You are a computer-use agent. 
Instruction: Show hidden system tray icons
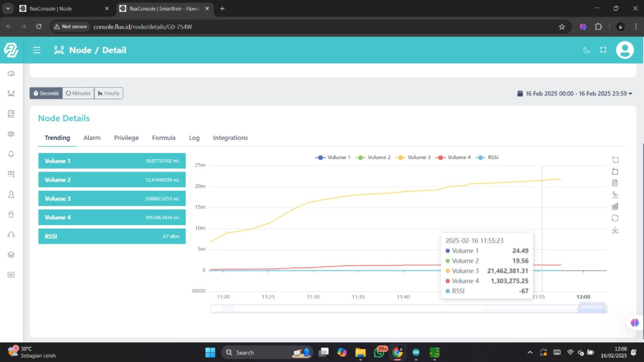530,352
